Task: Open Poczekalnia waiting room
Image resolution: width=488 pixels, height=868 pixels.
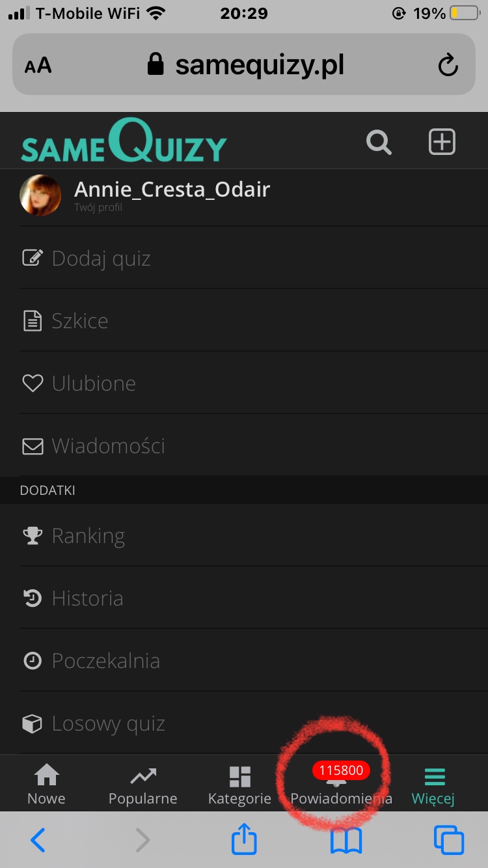Action: [x=105, y=661]
